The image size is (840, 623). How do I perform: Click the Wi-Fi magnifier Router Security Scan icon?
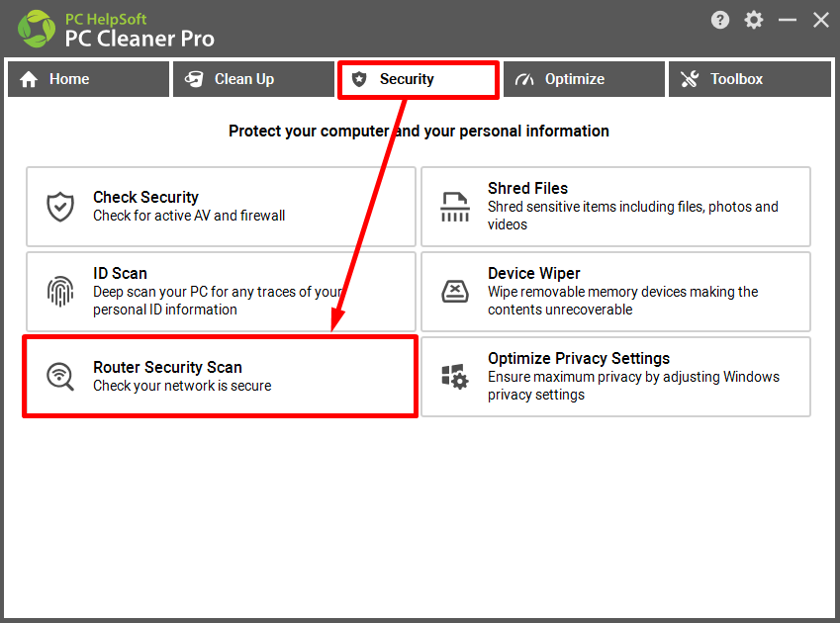tap(60, 377)
